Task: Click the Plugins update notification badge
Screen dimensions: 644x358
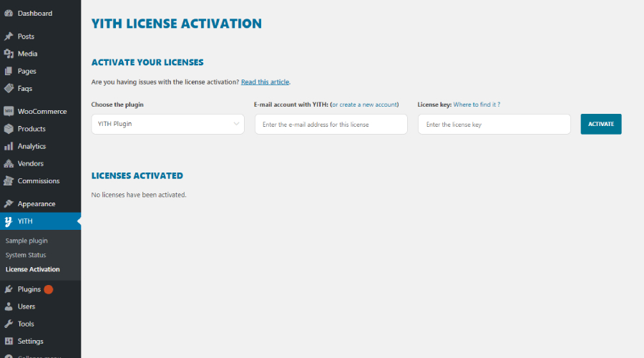Action: (49, 290)
